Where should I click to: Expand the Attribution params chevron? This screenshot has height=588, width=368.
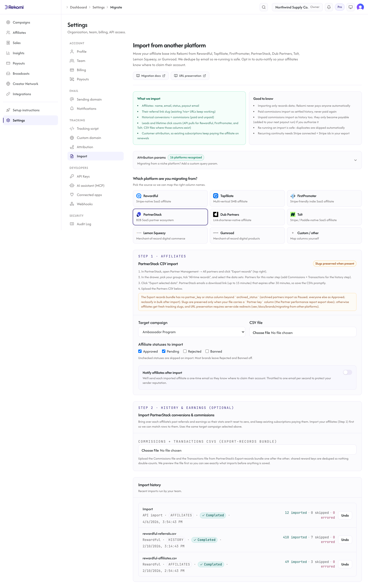pyautogui.click(x=355, y=160)
